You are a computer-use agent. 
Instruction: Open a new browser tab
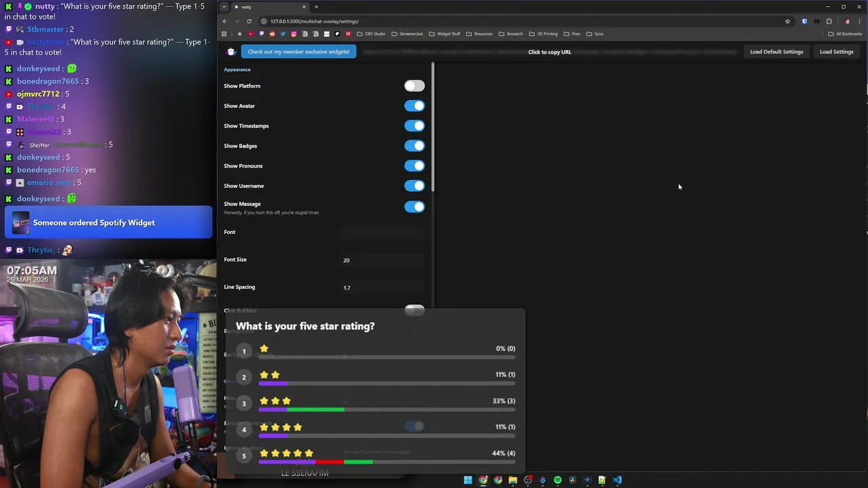(x=316, y=7)
